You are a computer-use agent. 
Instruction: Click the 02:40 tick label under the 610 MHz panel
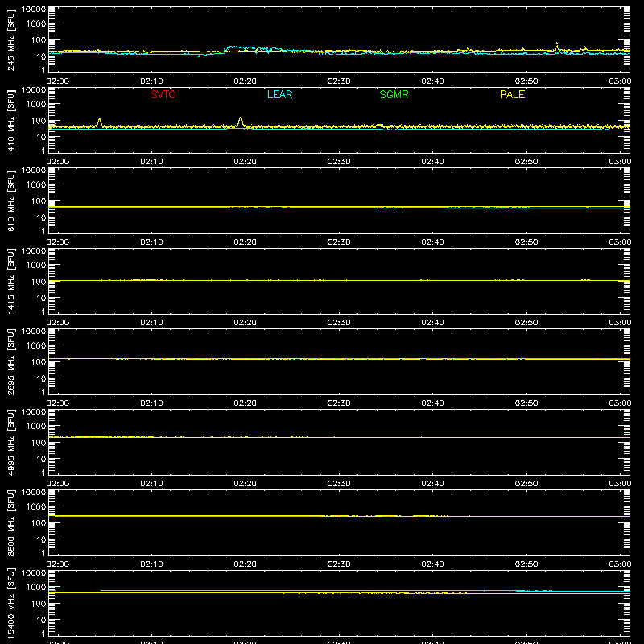[432, 242]
